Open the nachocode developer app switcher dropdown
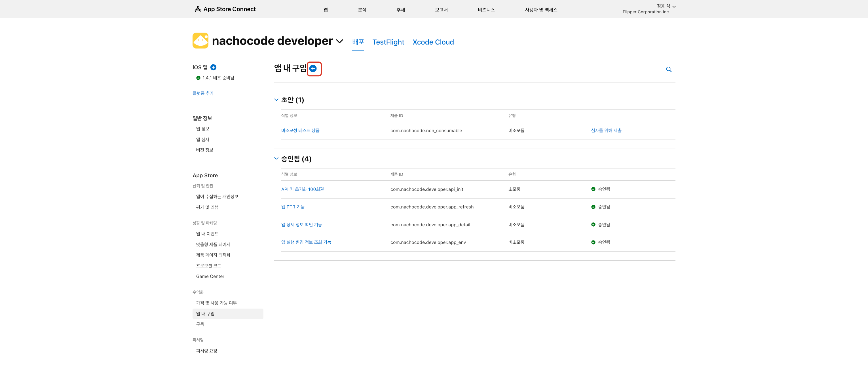 340,41
